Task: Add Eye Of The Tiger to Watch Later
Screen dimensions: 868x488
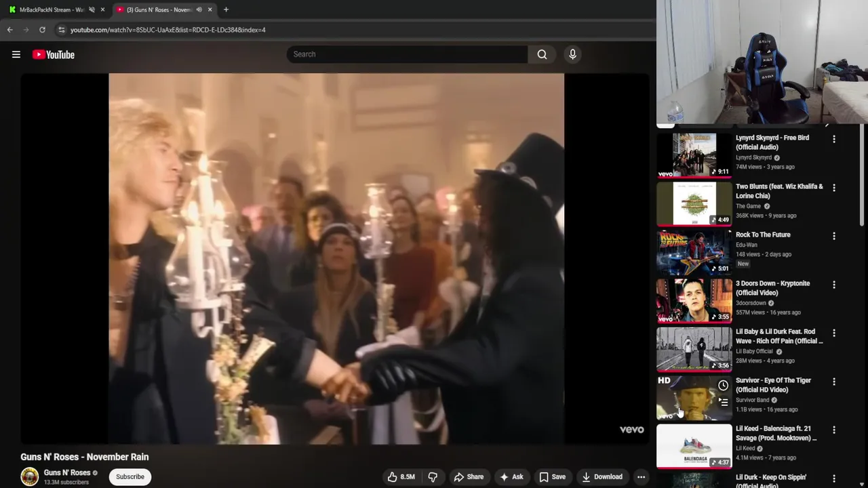Action: 724,386
